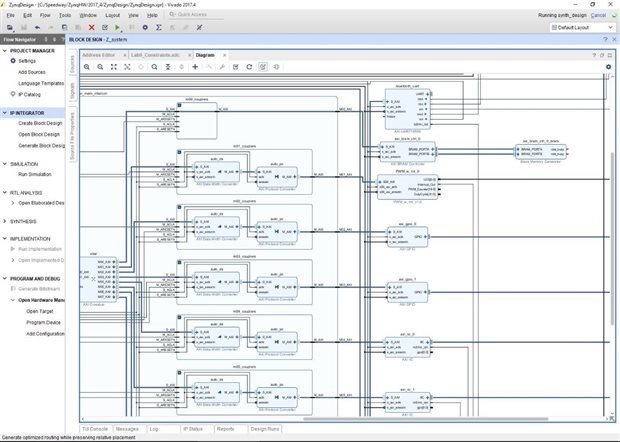Click the green Run arrow in main toolbar

(117, 28)
